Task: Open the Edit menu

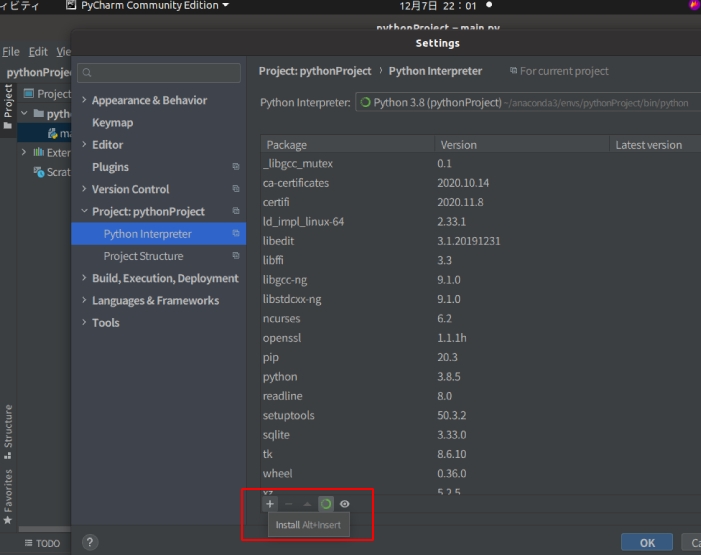Action: click(x=38, y=51)
